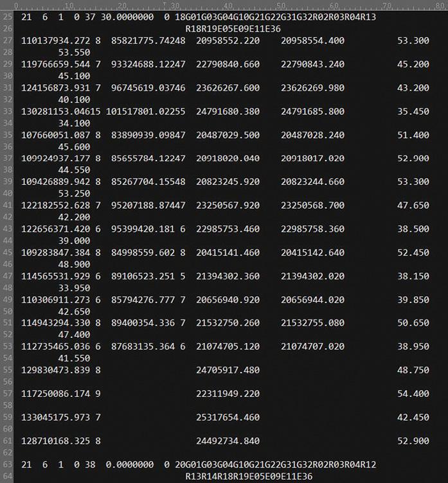Click the ruler mark at column 70
Image resolution: width=448 pixels, height=483 pixels.
[x=387, y=6]
